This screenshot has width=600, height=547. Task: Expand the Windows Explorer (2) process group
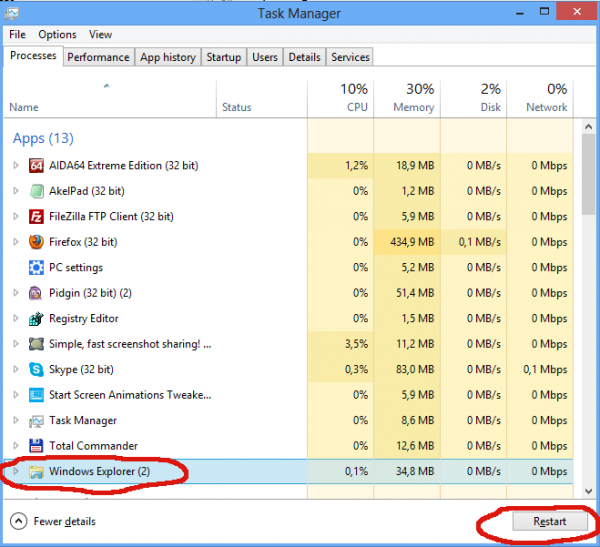click(15, 471)
